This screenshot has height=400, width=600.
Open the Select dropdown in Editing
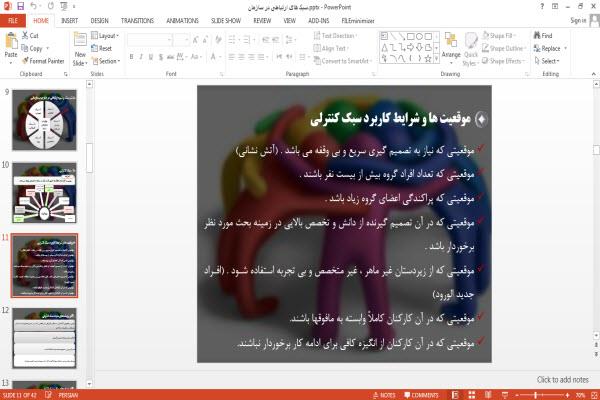pyautogui.click(x=548, y=61)
